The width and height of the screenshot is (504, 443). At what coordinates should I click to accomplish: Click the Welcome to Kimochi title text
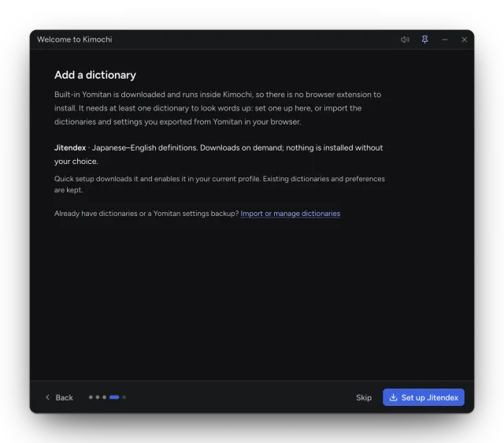[75, 39]
